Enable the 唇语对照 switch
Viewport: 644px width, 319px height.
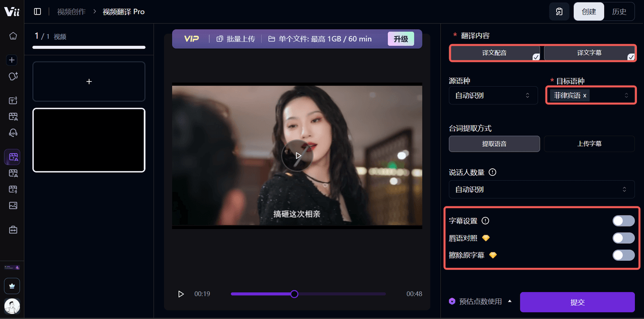click(x=623, y=238)
